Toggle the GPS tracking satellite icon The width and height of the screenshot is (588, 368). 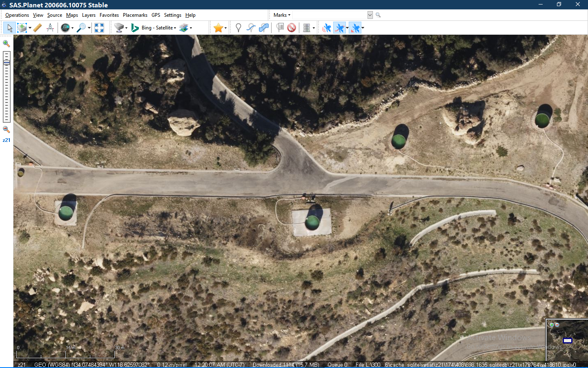(326, 27)
